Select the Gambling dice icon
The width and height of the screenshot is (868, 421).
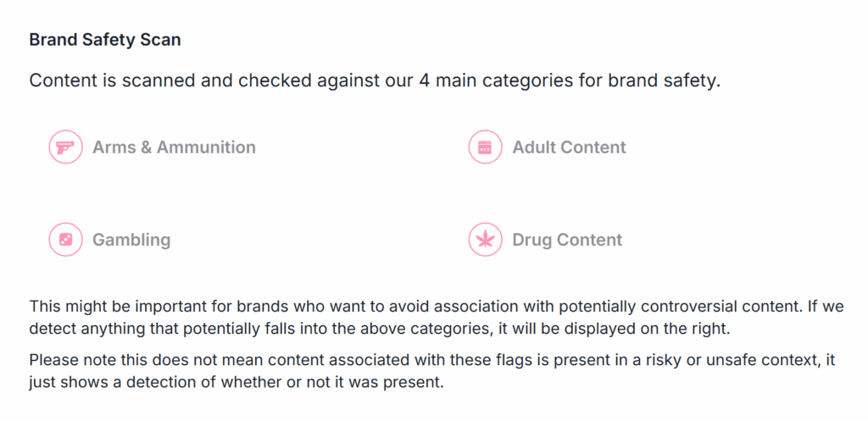[x=65, y=240]
